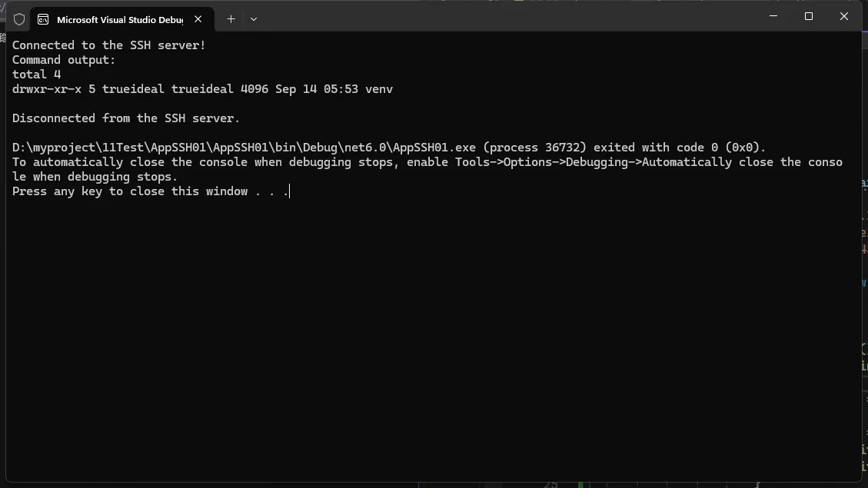The image size is (868, 488).
Task: Click the "venv" directory name in output
Action: [379, 89]
